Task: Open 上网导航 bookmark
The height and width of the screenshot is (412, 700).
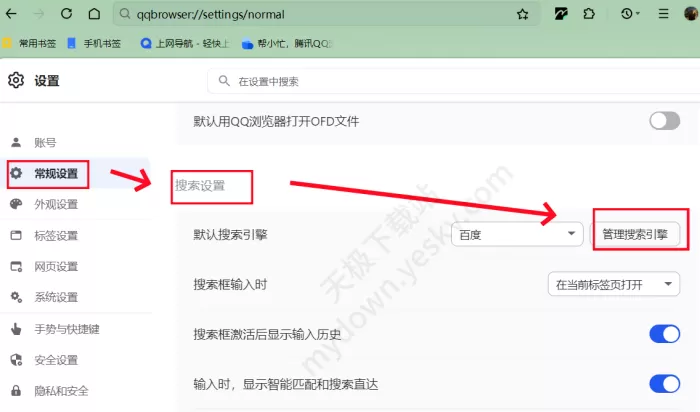Action: 185,43
